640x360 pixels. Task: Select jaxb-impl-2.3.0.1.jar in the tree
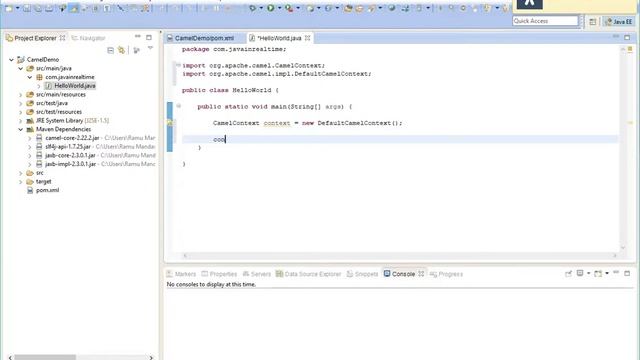click(x=70, y=164)
